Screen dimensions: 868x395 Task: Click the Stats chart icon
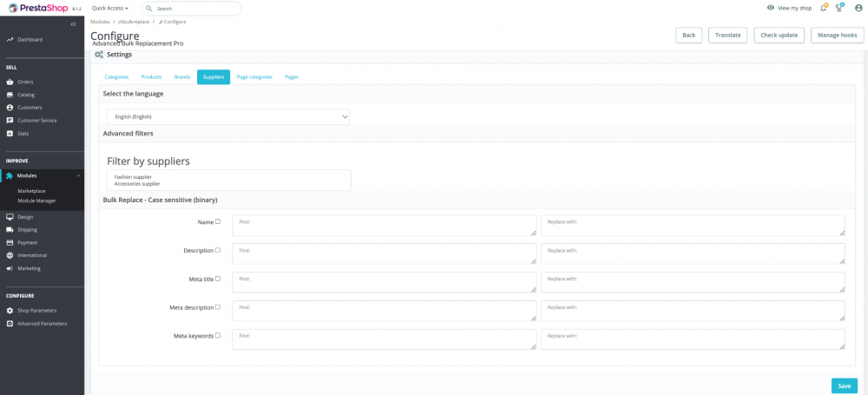[10, 134]
